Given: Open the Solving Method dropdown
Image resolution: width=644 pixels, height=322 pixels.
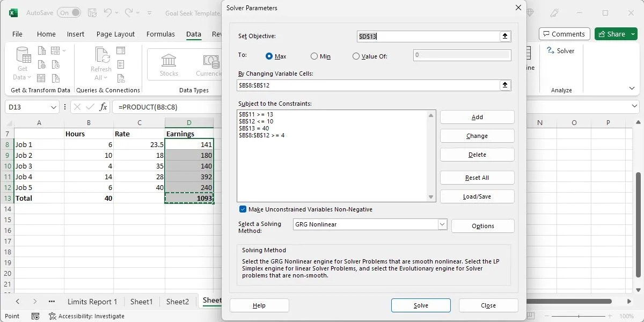Looking at the screenshot, I should pyautogui.click(x=441, y=224).
